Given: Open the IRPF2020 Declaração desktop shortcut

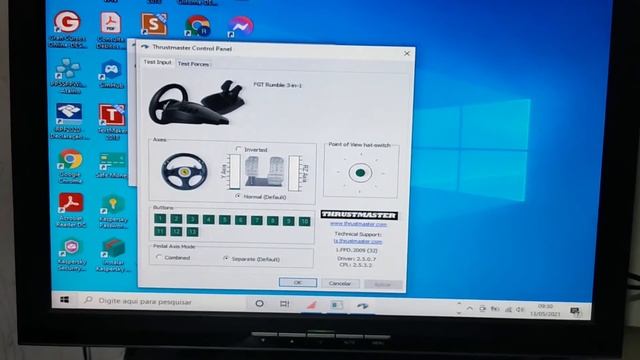Looking at the screenshot, I should pyautogui.click(x=69, y=121).
